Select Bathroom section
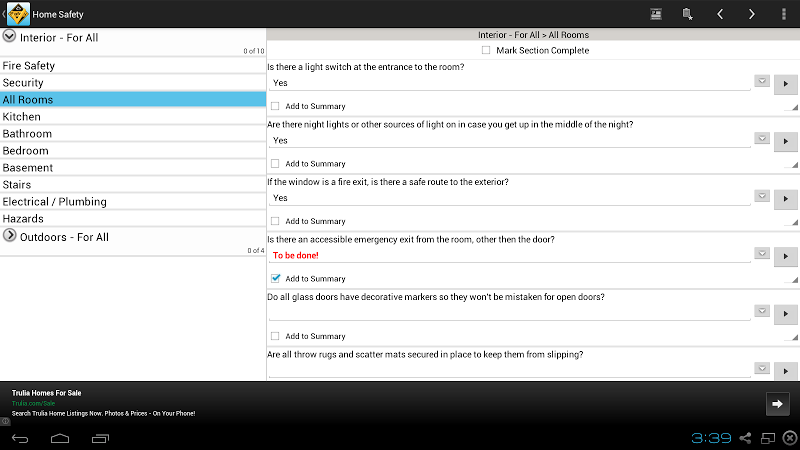 (x=133, y=134)
